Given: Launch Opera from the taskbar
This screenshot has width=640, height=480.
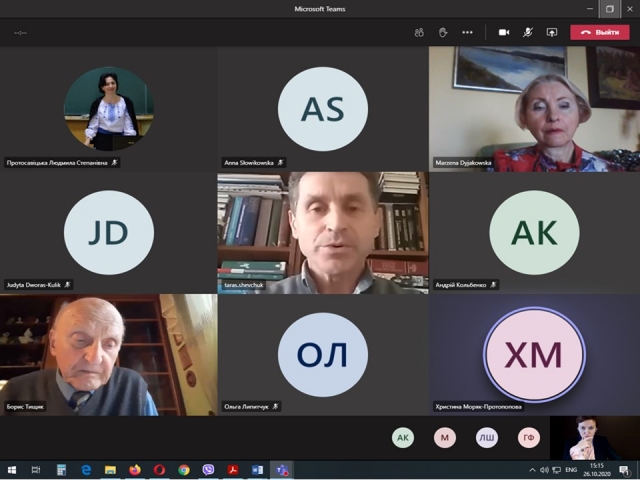Looking at the screenshot, I should click(159, 470).
